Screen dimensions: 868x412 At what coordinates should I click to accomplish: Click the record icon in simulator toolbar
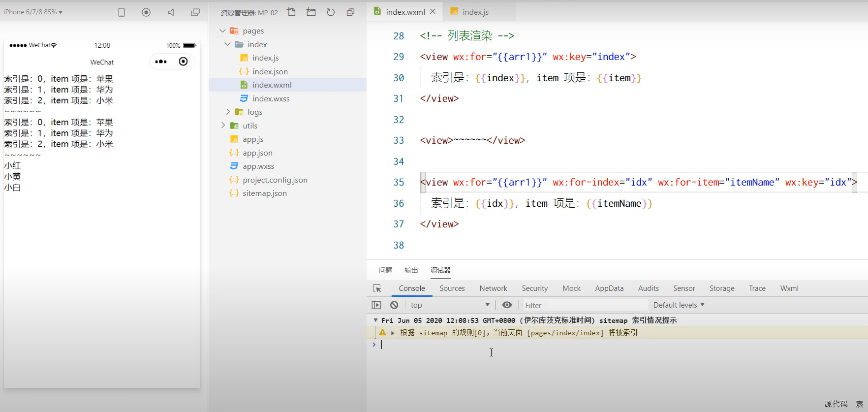pos(146,12)
